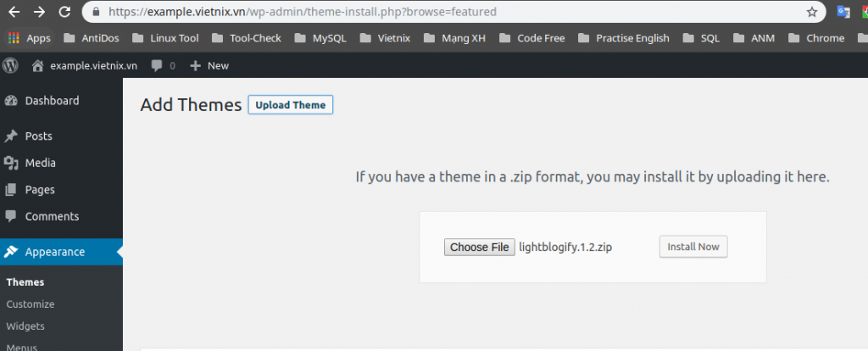The image size is (868, 351).
Task: Click the browser back arrow
Action: pyautogui.click(x=14, y=12)
